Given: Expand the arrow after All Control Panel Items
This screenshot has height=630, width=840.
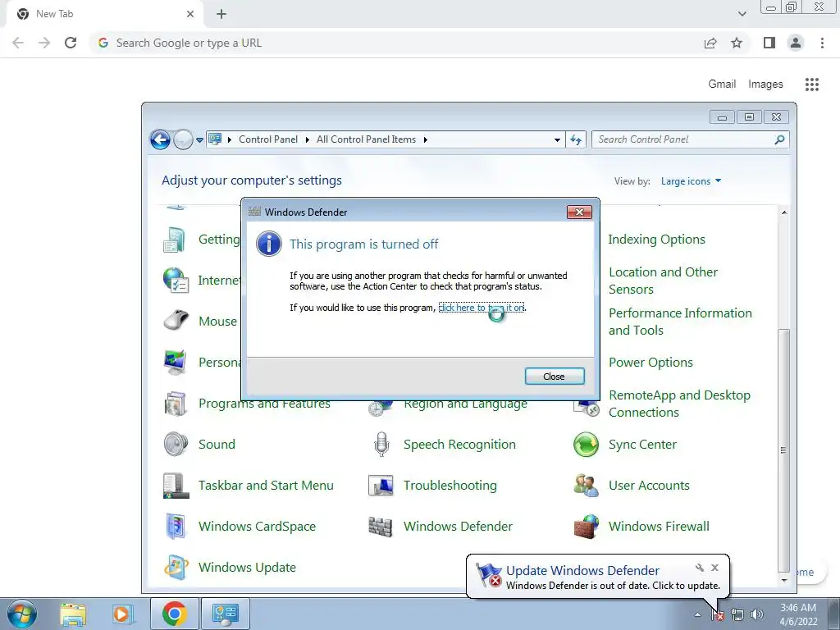Looking at the screenshot, I should (x=426, y=139).
